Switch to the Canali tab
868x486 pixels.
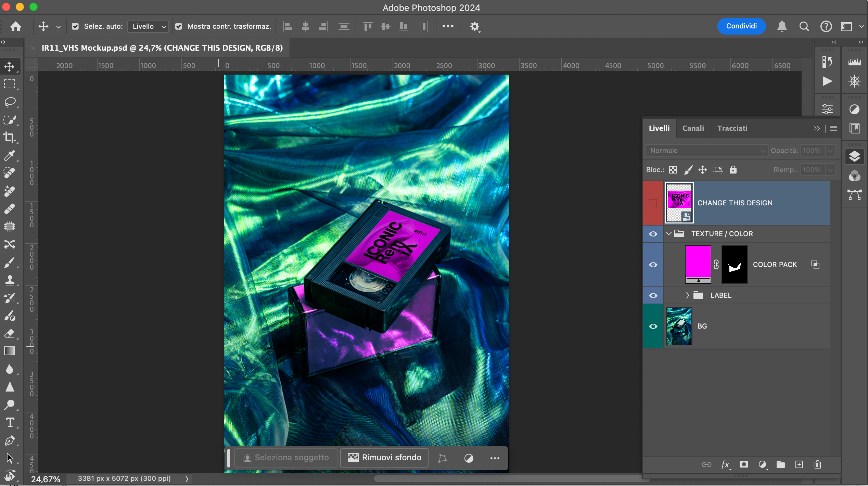pyautogui.click(x=693, y=128)
